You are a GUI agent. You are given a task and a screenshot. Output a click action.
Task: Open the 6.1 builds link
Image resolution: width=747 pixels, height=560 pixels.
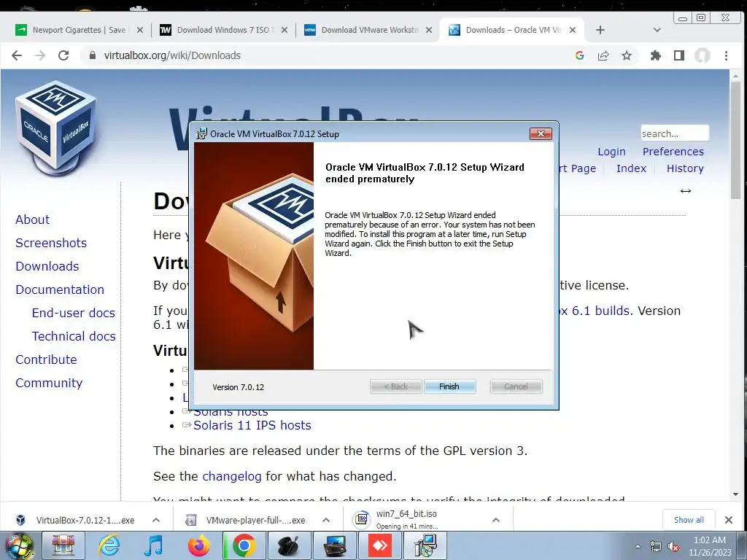click(595, 311)
